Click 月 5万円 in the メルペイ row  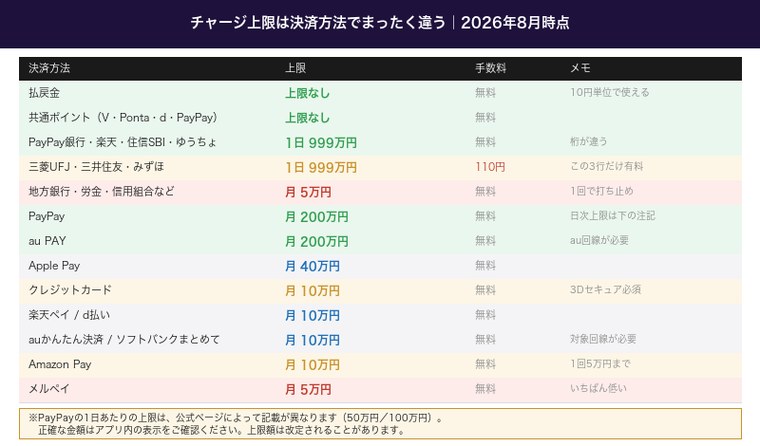(x=308, y=389)
